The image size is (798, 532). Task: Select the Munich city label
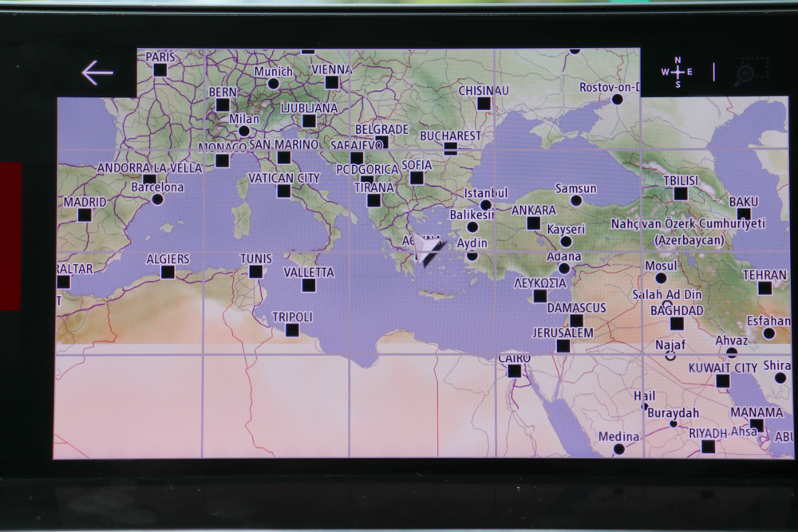coord(273,72)
